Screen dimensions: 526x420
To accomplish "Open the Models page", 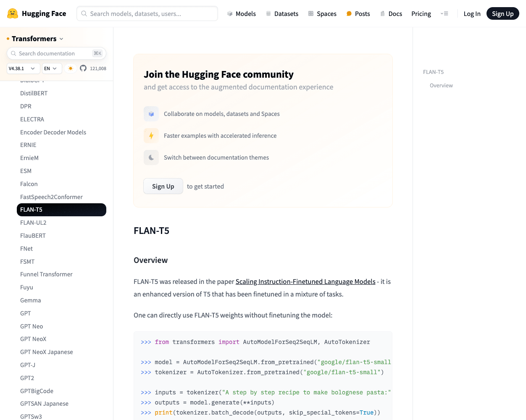I will 242,14.
